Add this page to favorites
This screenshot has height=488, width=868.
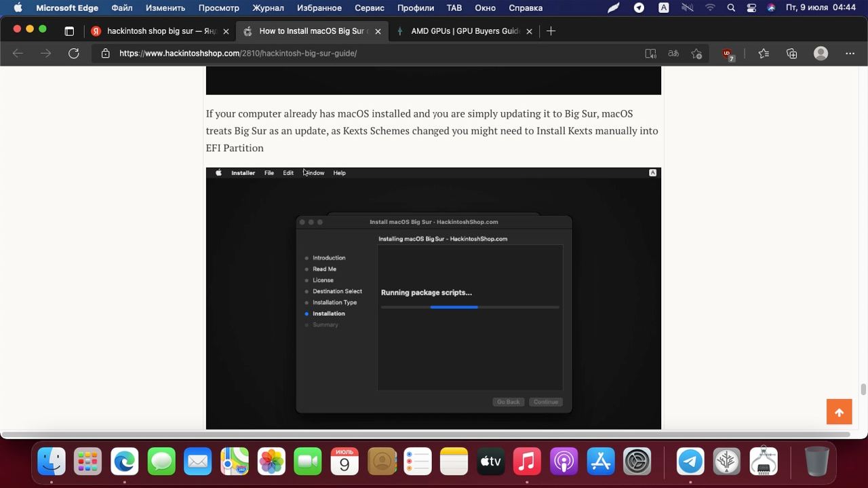coord(696,53)
